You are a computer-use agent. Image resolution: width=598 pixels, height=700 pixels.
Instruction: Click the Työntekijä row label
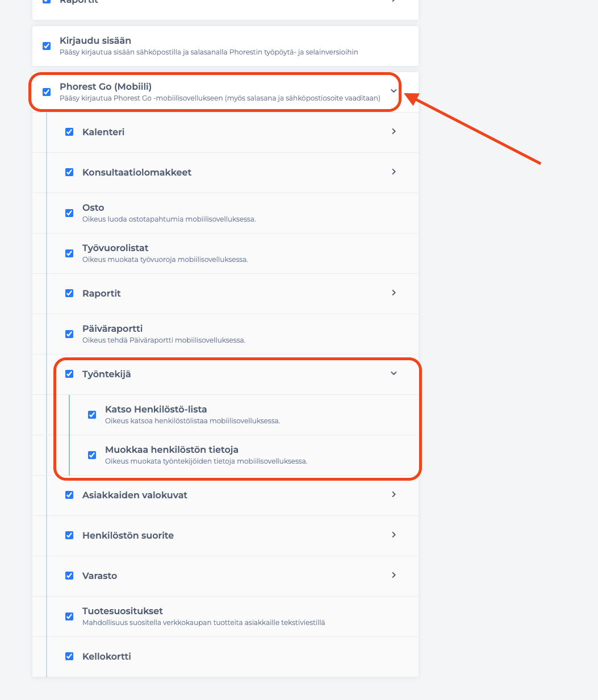point(107,374)
